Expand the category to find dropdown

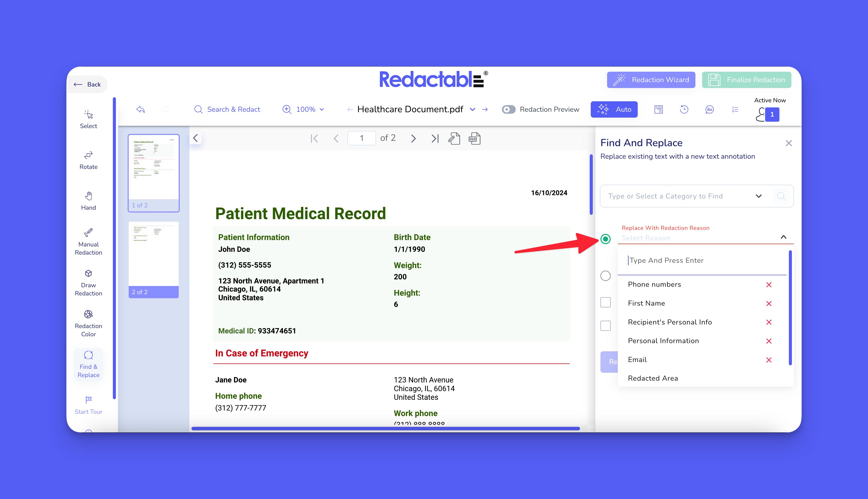point(758,196)
